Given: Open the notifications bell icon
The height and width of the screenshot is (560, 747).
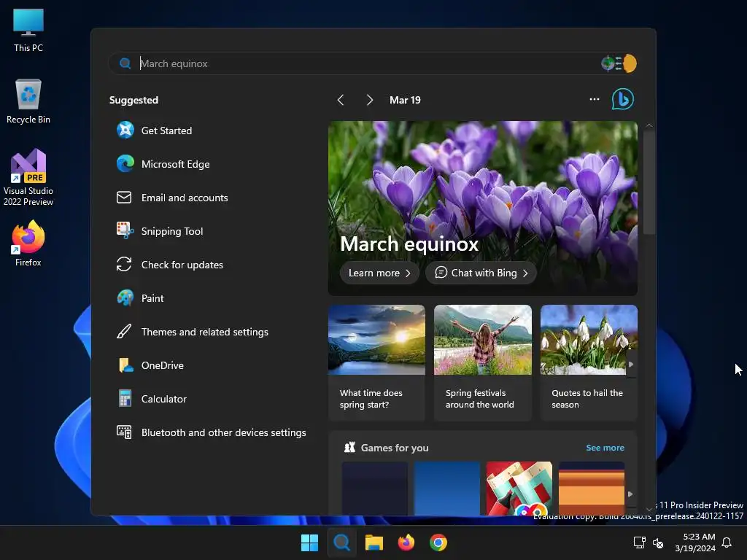Looking at the screenshot, I should coord(727,542).
